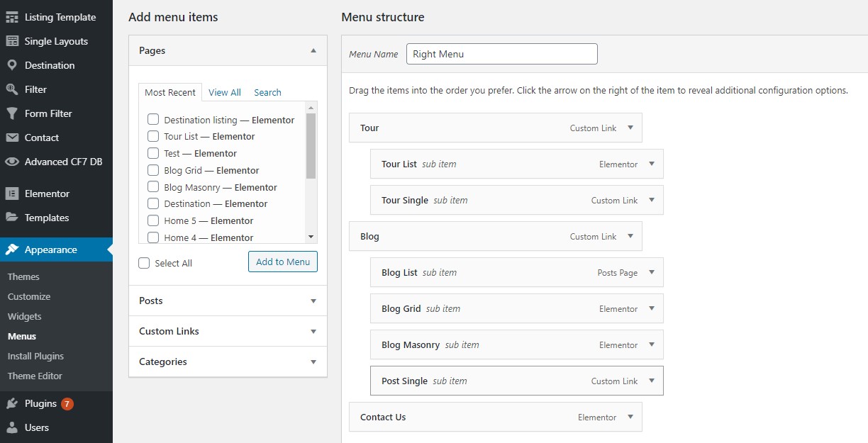This screenshot has height=443, width=868.
Task: Check the Home 5 page checkbox
Action: coord(152,220)
